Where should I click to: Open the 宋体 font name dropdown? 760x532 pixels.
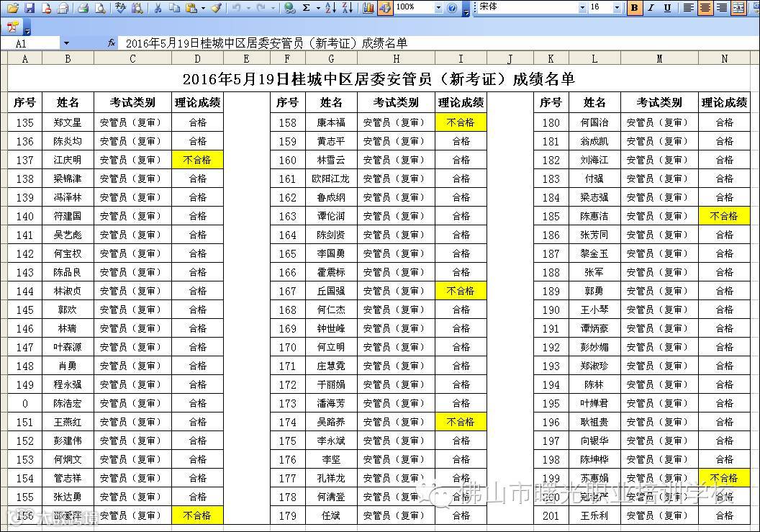tap(582, 8)
